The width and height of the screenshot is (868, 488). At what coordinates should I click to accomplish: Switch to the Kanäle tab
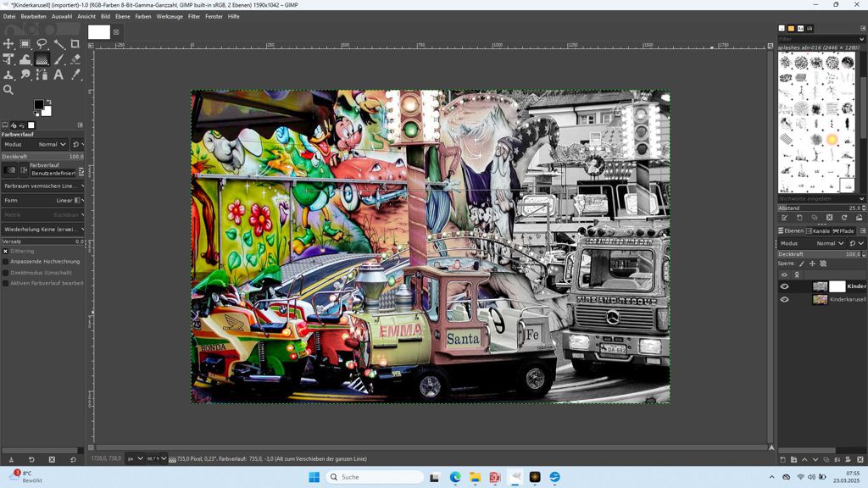pos(818,230)
